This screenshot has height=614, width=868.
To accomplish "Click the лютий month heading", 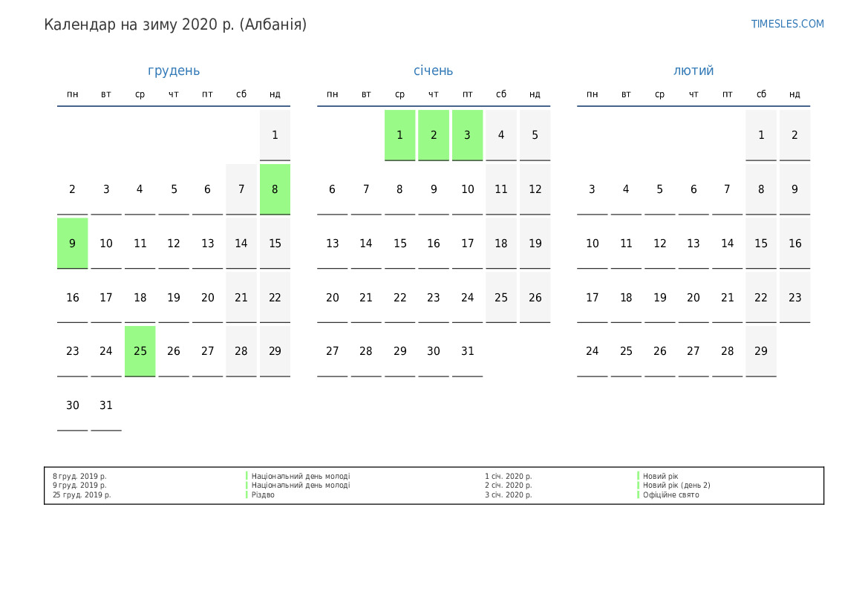I will [x=694, y=71].
